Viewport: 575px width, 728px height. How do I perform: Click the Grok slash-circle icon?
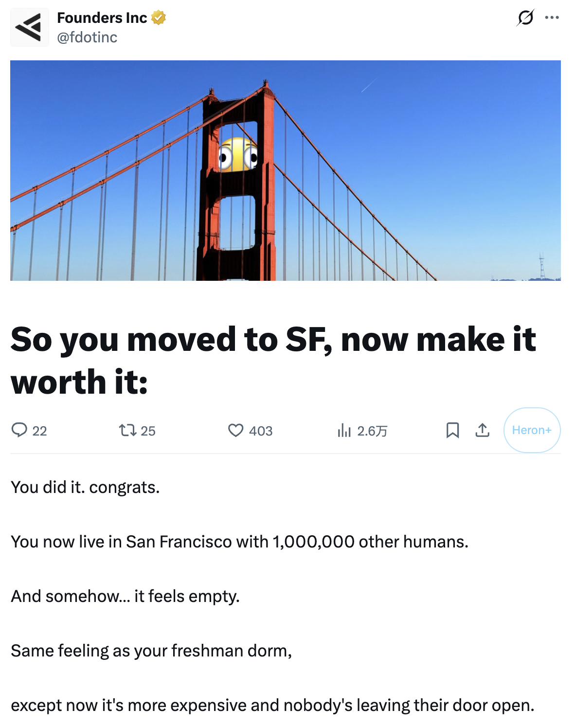point(525,18)
